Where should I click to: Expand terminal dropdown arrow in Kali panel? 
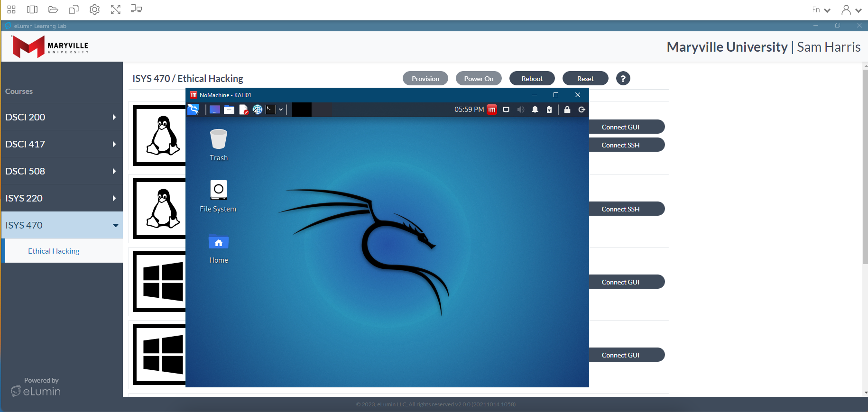(281, 110)
